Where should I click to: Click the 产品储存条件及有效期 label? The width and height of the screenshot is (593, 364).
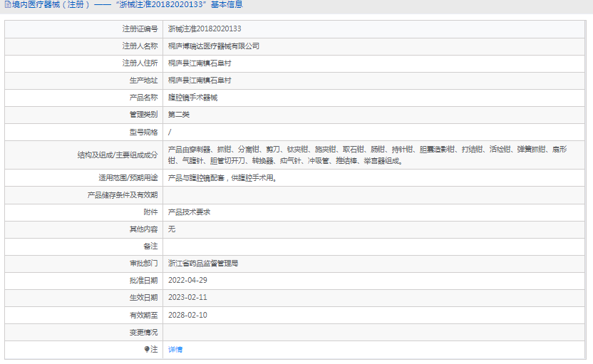[122, 195]
